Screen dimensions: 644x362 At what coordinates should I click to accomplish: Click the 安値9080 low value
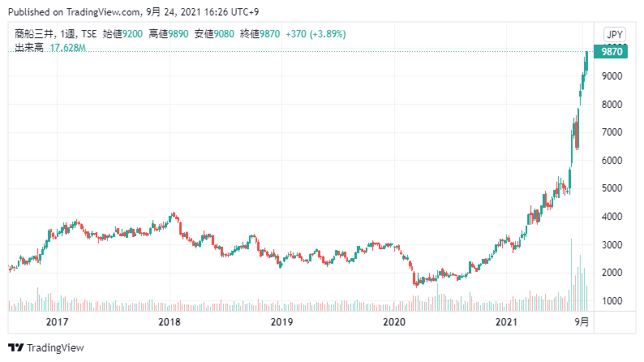214,34
